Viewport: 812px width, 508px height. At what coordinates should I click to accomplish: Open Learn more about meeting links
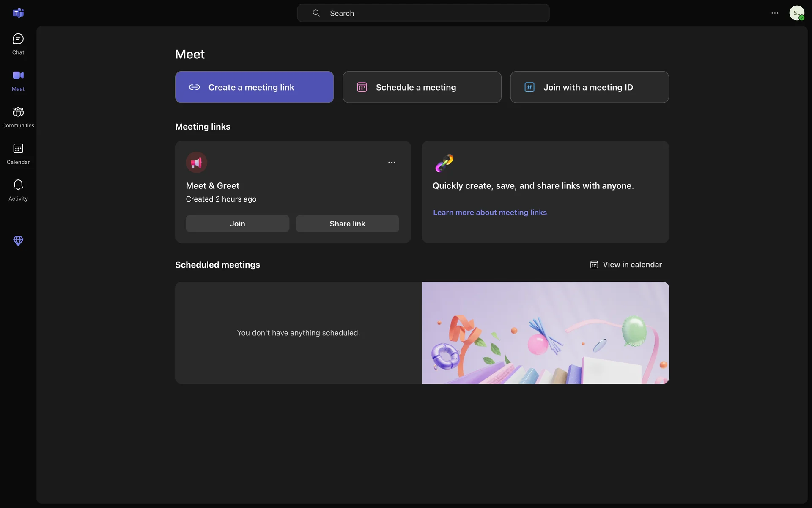click(490, 213)
